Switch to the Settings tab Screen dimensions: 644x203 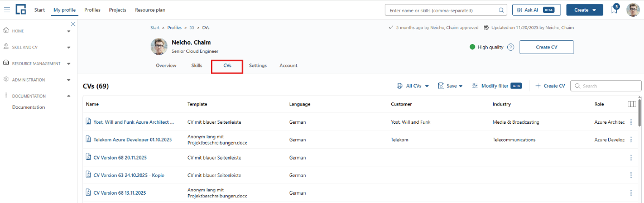coord(258,66)
